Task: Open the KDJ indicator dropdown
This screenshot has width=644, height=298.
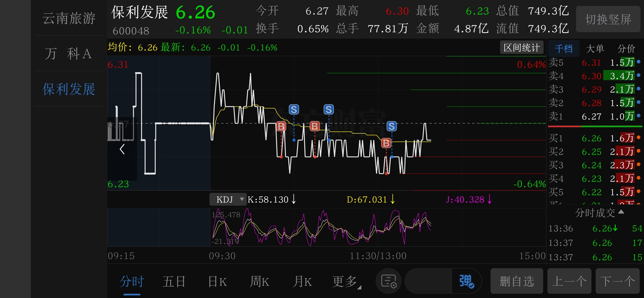Action: (228, 199)
